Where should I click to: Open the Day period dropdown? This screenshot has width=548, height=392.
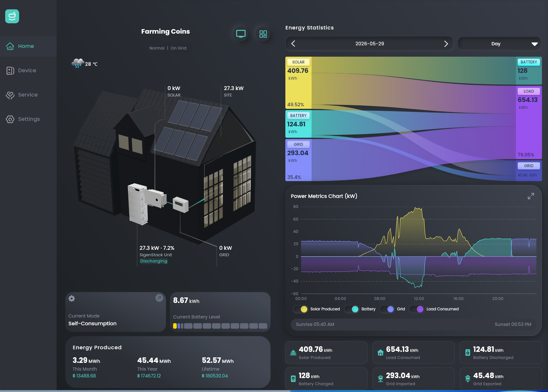click(x=499, y=44)
